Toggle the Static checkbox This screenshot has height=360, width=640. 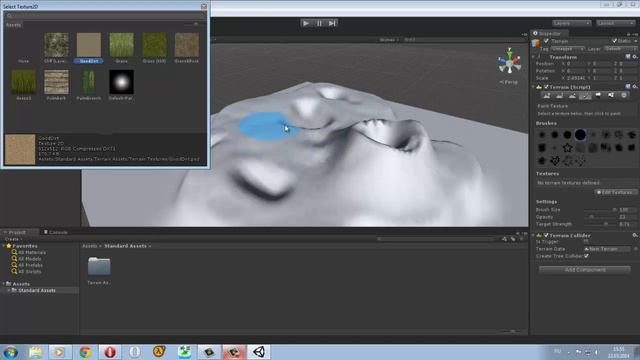(x=614, y=41)
